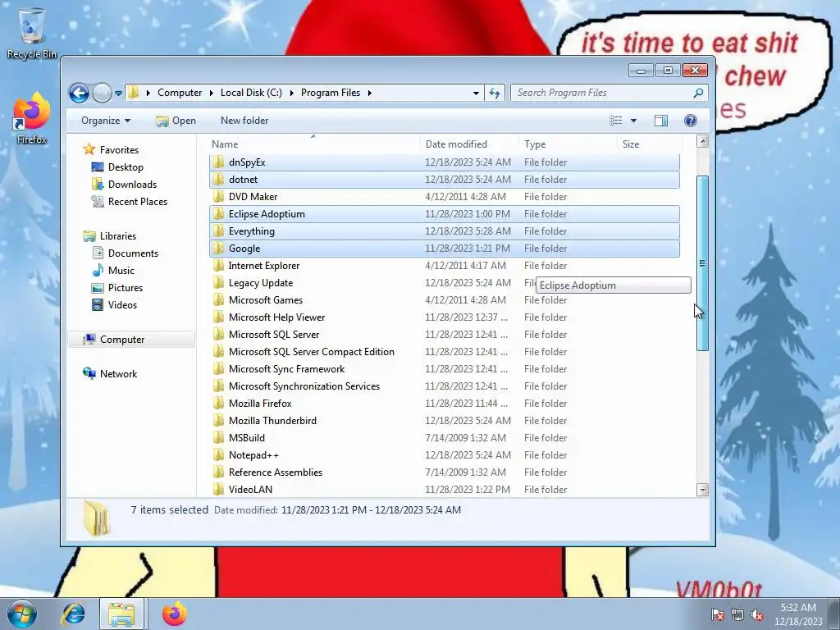Select the Google folder icon

218,248
